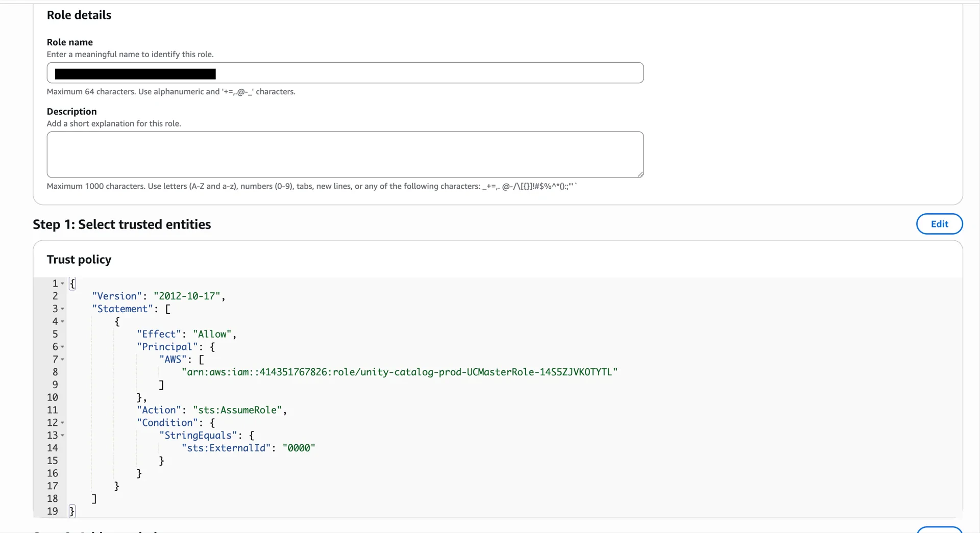The image size is (980, 533).
Task: Click the "Statement" key text
Action: pyautogui.click(x=122, y=309)
